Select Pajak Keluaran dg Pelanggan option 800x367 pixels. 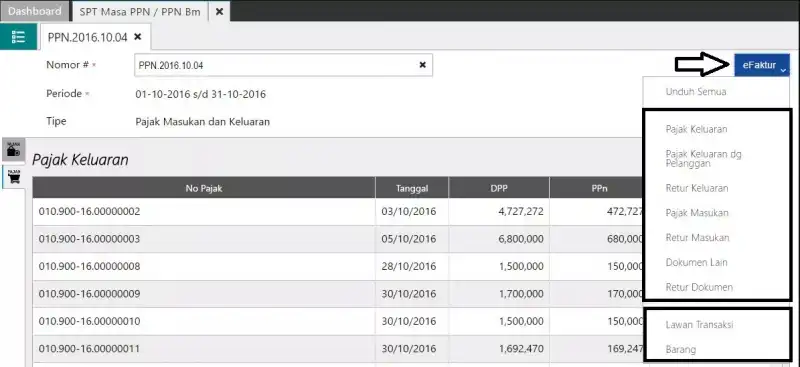[704, 159]
